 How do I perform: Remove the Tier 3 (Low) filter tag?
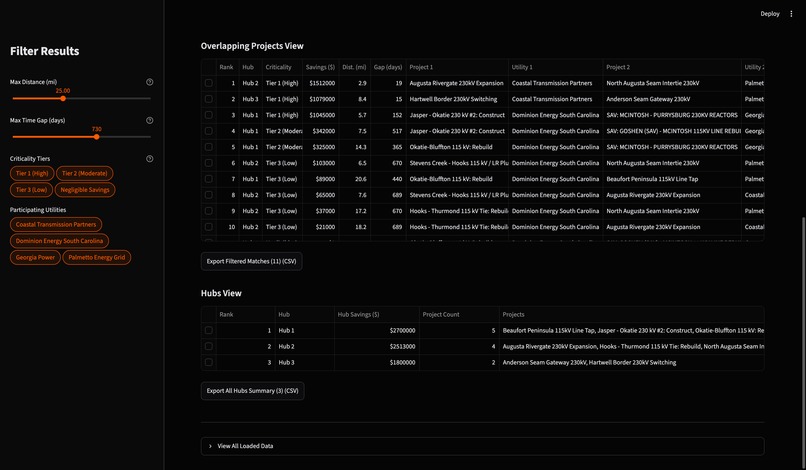tap(31, 190)
